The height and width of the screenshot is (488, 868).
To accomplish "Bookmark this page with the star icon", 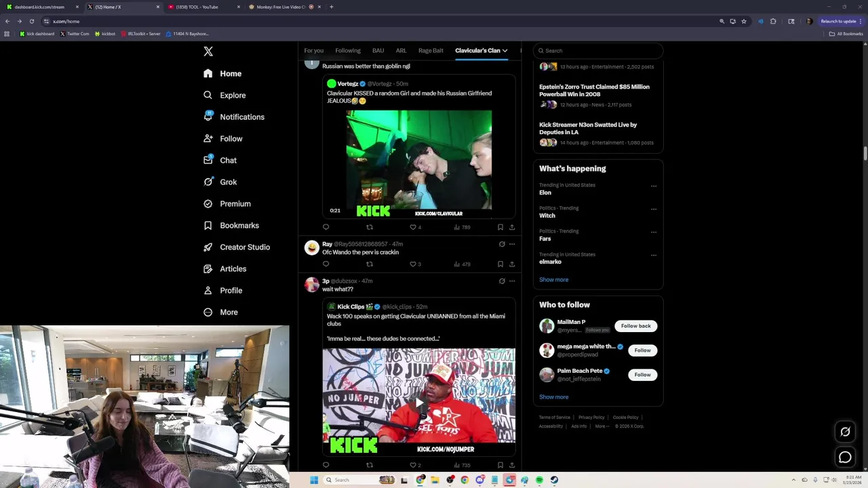I will pyautogui.click(x=744, y=21).
